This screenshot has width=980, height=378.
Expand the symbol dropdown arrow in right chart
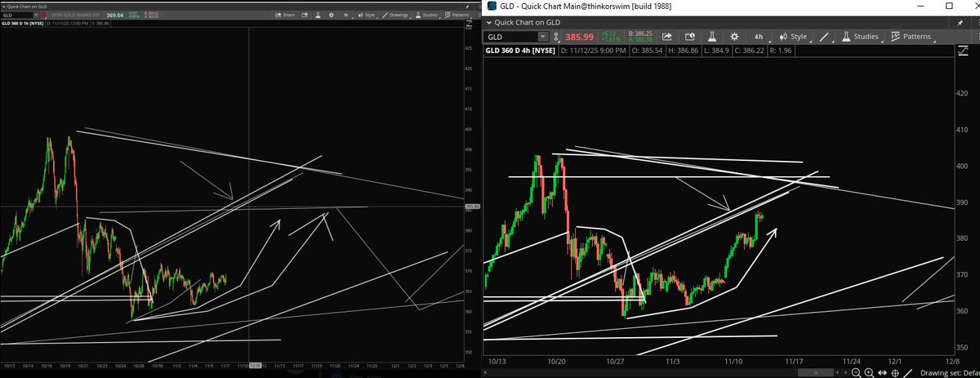tap(543, 37)
